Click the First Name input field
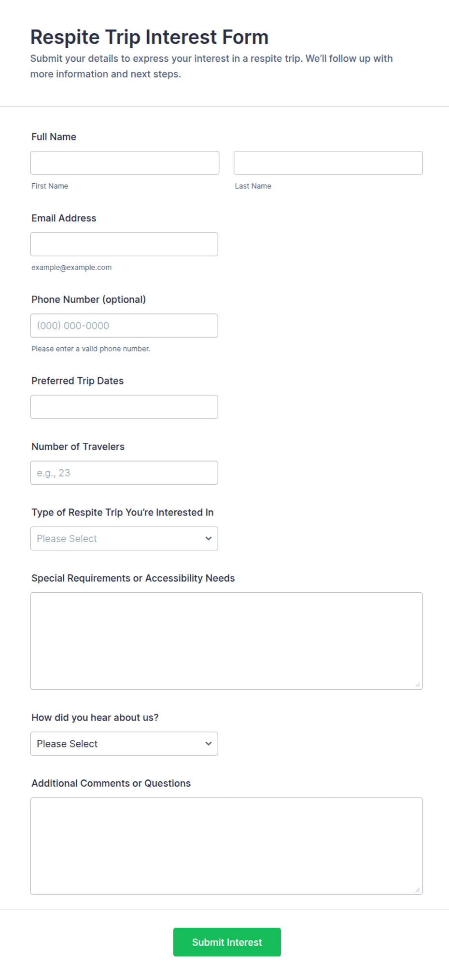449x980 pixels. point(125,163)
